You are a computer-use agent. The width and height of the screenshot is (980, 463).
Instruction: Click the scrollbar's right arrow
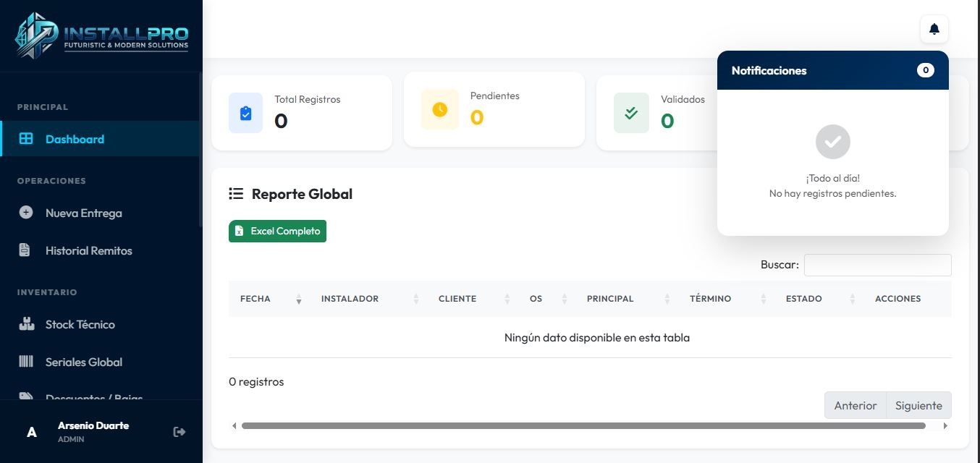[945, 426]
